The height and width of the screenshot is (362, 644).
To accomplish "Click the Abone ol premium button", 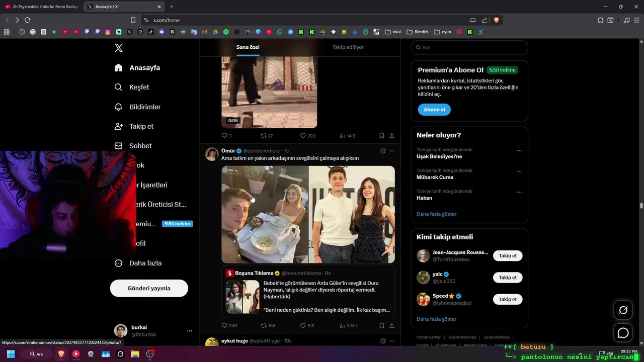I will (x=434, y=110).
